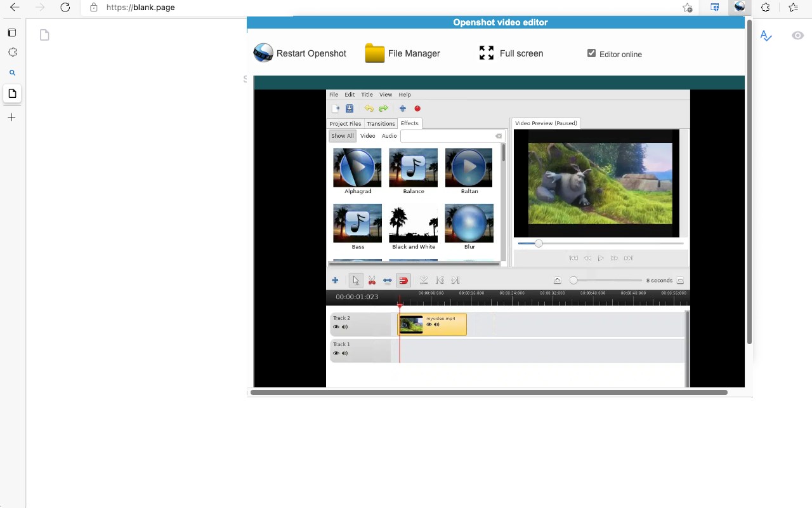The image size is (812, 508).
Task: Click the File Manager label
Action: click(414, 53)
